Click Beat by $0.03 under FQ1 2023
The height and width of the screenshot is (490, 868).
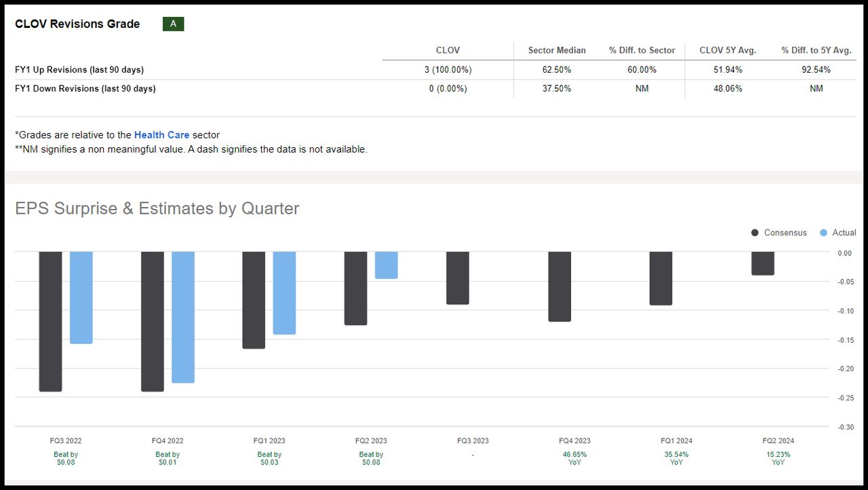(x=269, y=458)
